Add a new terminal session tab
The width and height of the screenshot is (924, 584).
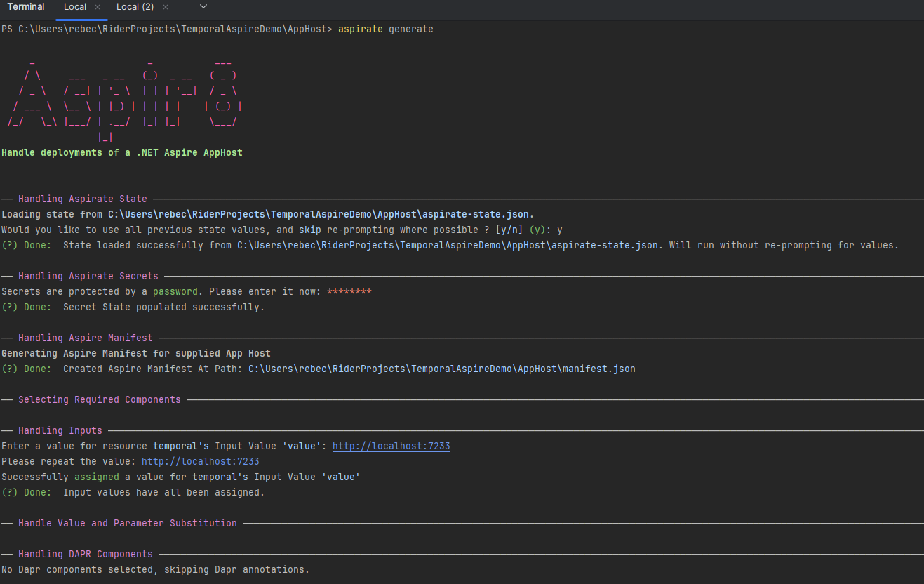coord(185,6)
